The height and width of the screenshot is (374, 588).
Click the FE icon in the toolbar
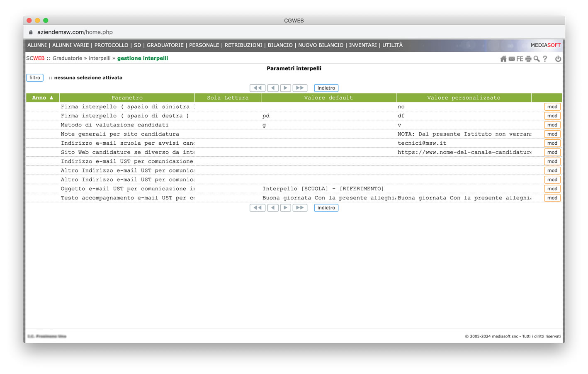[520, 59]
